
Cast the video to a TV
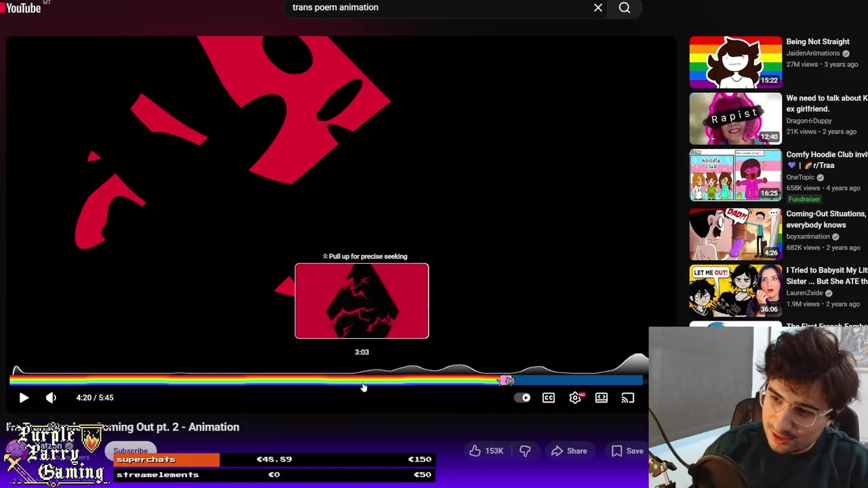point(628,398)
